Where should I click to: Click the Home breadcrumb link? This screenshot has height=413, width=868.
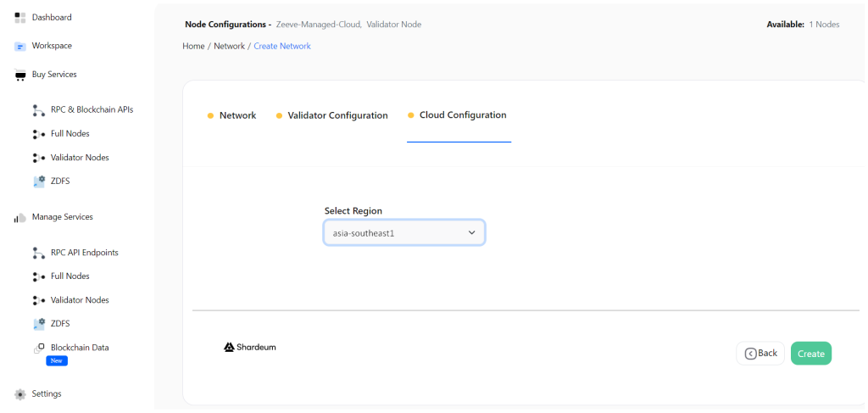(194, 46)
